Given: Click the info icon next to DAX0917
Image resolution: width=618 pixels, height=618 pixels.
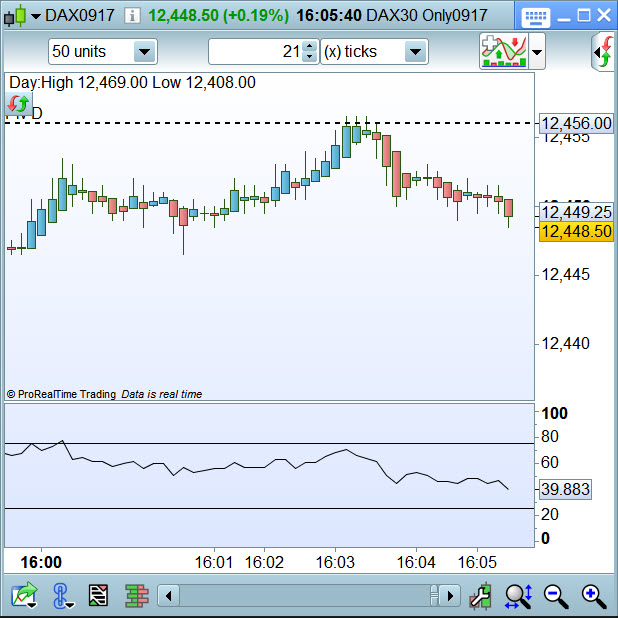Looking at the screenshot, I should 132,16.
